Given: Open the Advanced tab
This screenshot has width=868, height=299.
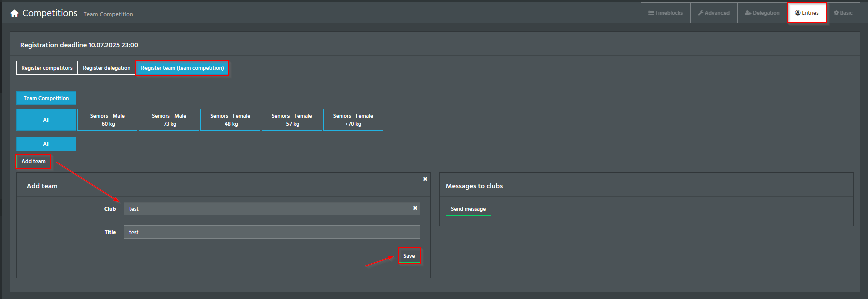Looking at the screenshot, I should (713, 13).
